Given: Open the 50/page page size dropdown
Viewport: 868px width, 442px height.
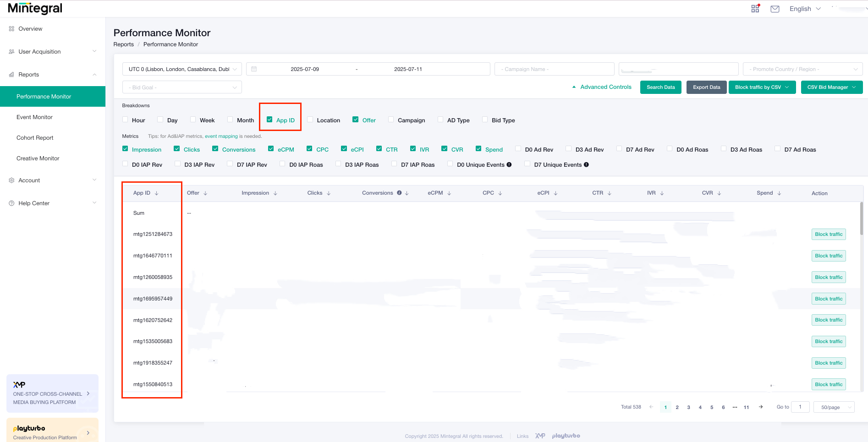Looking at the screenshot, I should (834, 407).
